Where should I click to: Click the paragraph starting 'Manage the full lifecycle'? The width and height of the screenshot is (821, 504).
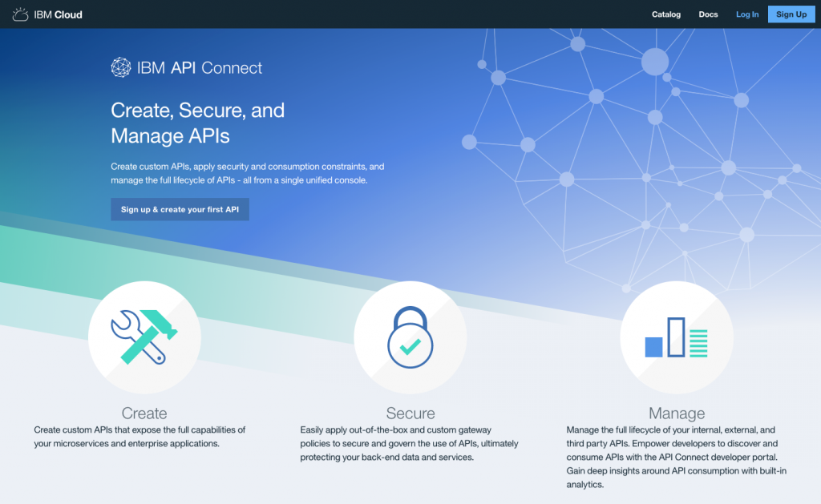click(x=677, y=457)
